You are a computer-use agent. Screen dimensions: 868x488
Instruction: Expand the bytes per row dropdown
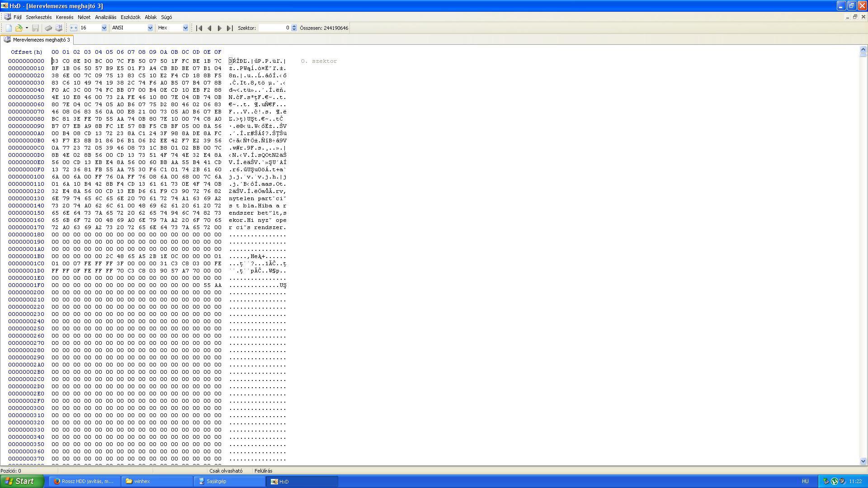coord(104,28)
